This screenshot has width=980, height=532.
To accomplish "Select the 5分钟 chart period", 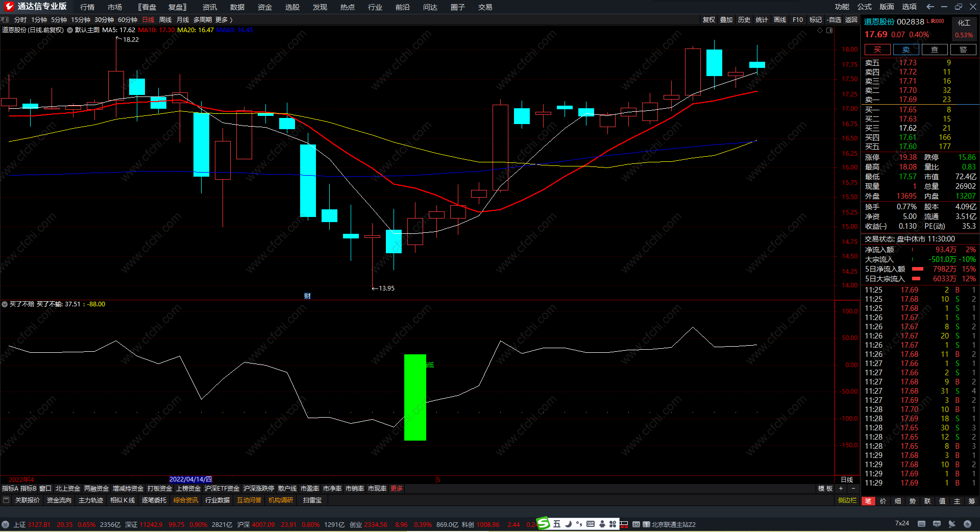I will [x=59, y=20].
